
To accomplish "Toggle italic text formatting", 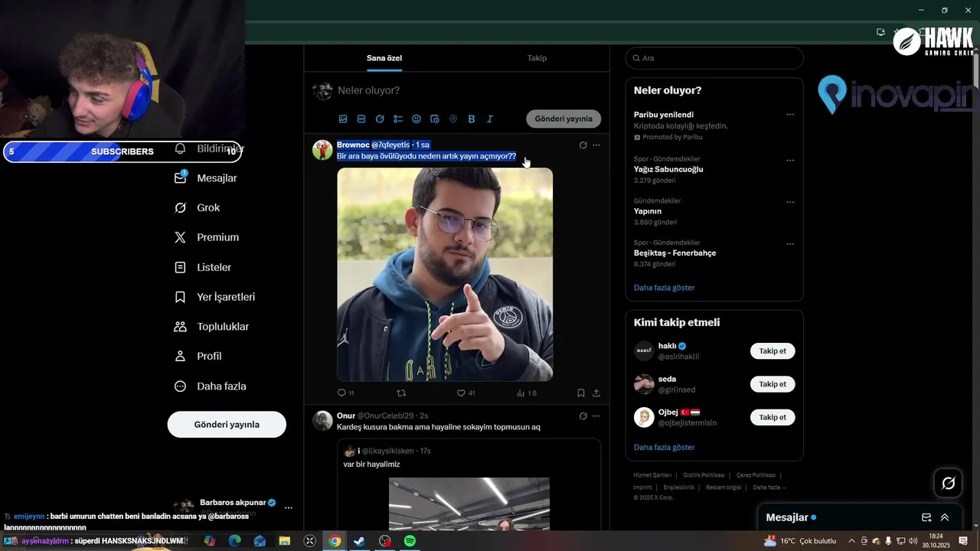I will pos(490,119).
